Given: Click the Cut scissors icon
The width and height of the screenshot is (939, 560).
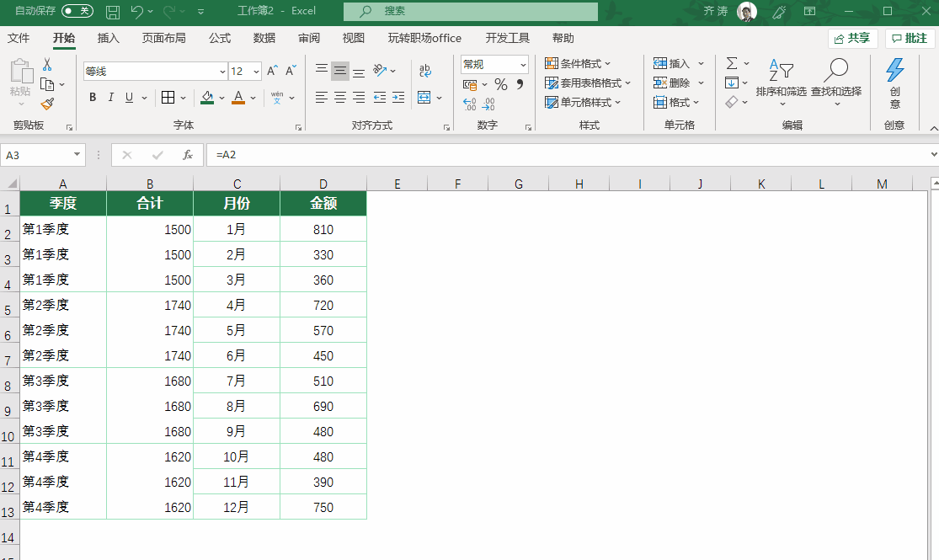Looking at the screenshot, I should [x=47, y=65].
